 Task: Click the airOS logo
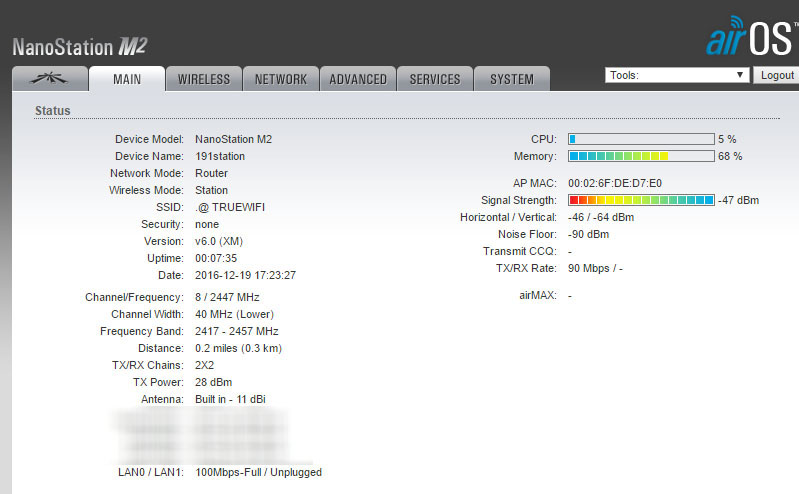point(750,36)
